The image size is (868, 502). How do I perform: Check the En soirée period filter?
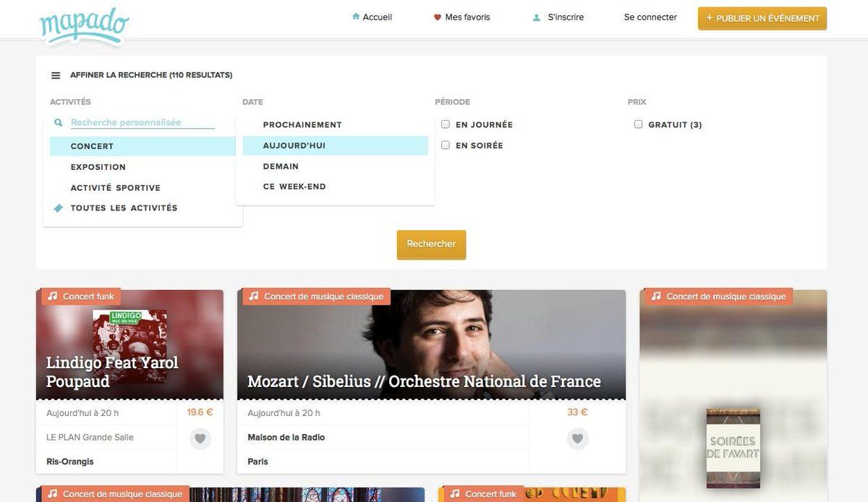click(446, 145)
